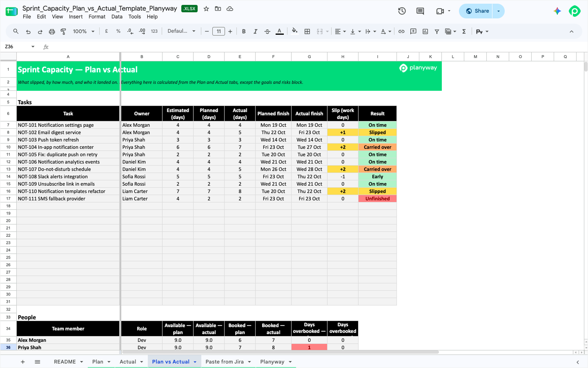588x368 pixels.
Task: Open the Format menu
Action: click(97, 17)
